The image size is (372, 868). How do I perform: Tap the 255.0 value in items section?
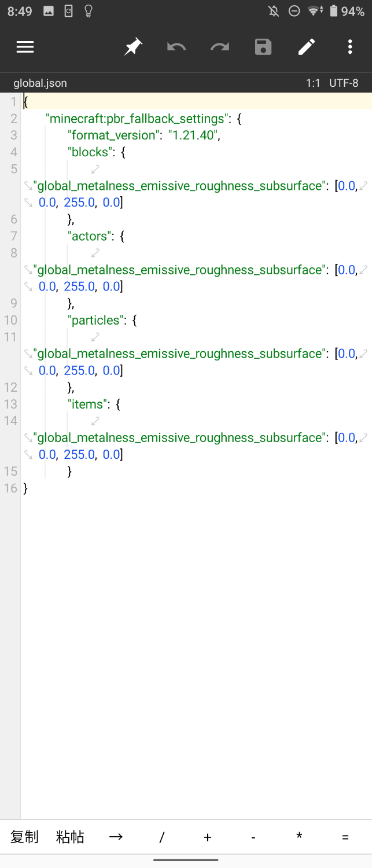(x=80, y=454)
